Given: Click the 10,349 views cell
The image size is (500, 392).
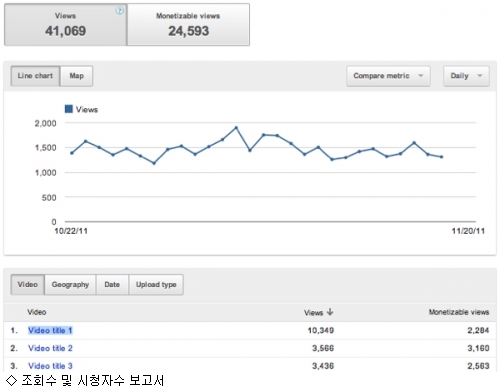Looking at the screenshot, I should point(321,330).
